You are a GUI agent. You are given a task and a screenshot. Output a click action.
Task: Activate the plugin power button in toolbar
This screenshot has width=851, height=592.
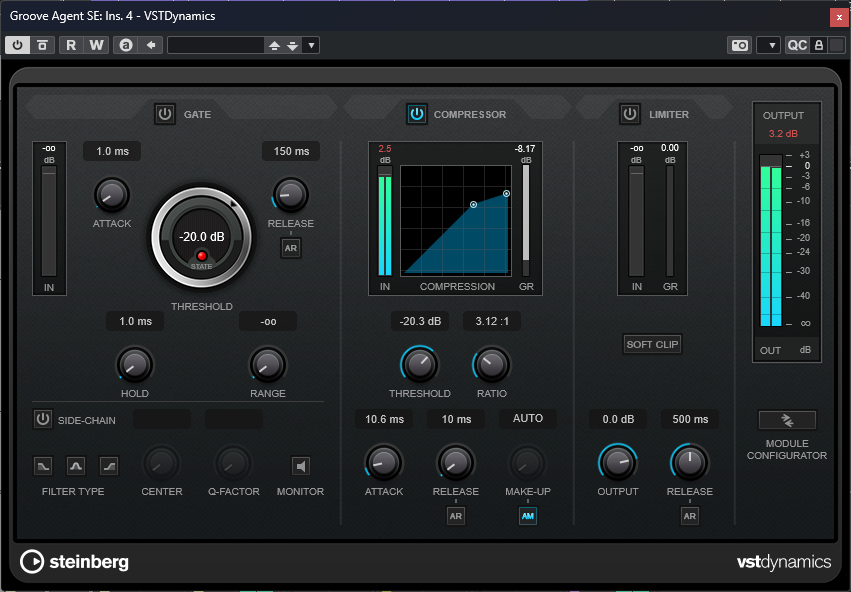[17, 45]
